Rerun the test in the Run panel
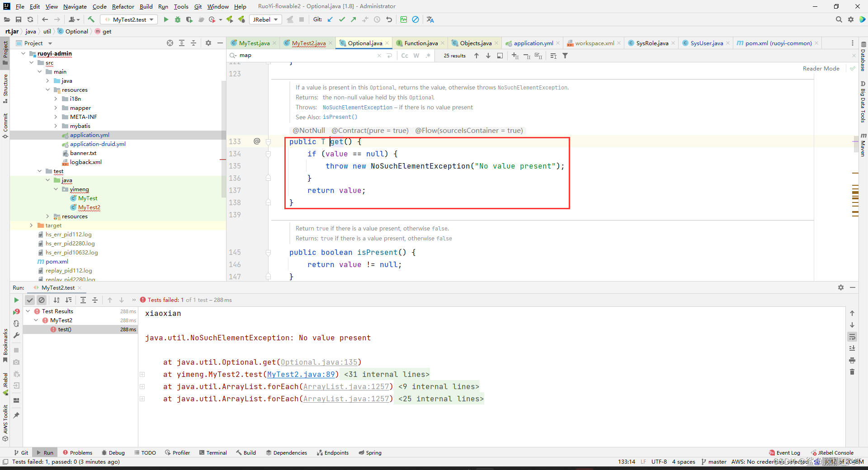This screenshot has height=470, width=868. pyautogui.click(x=16, y=300)
